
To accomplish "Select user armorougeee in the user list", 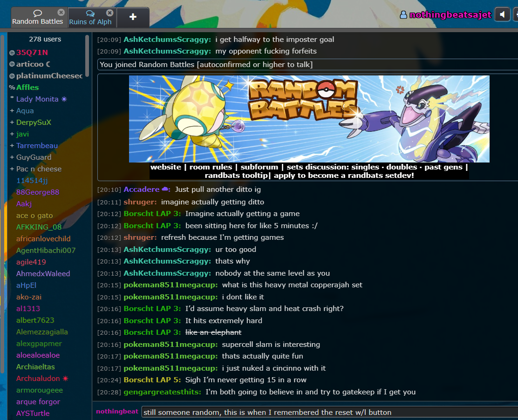I will tap(40, 390).
